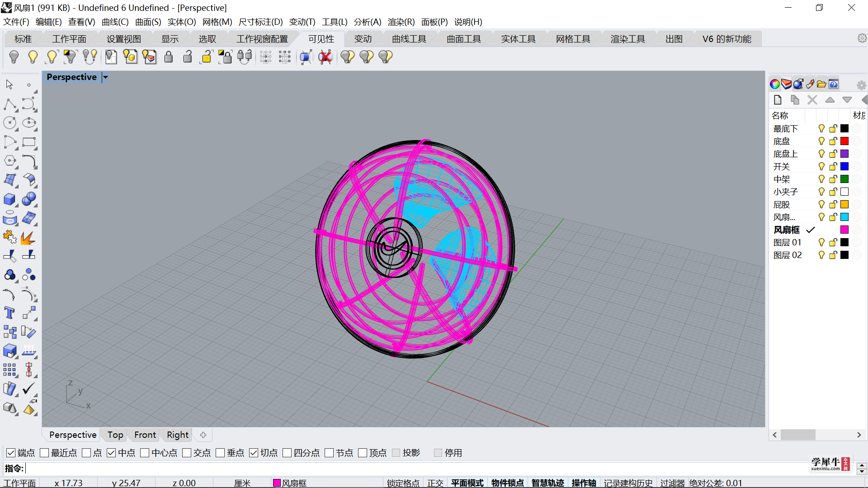Click the Hide Objects lightbulb icon
Viewport: 868px width, 488px height.
tap(14, 57)
